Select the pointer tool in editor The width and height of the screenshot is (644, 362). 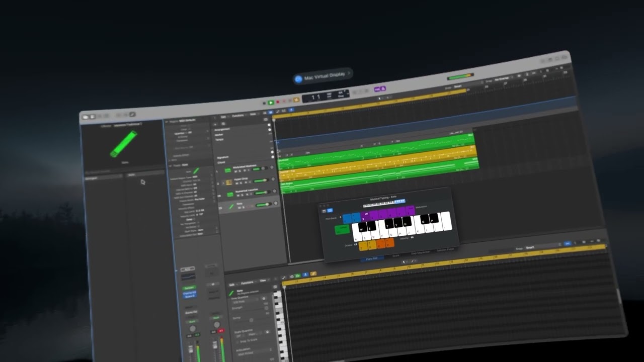pos(404,262)
